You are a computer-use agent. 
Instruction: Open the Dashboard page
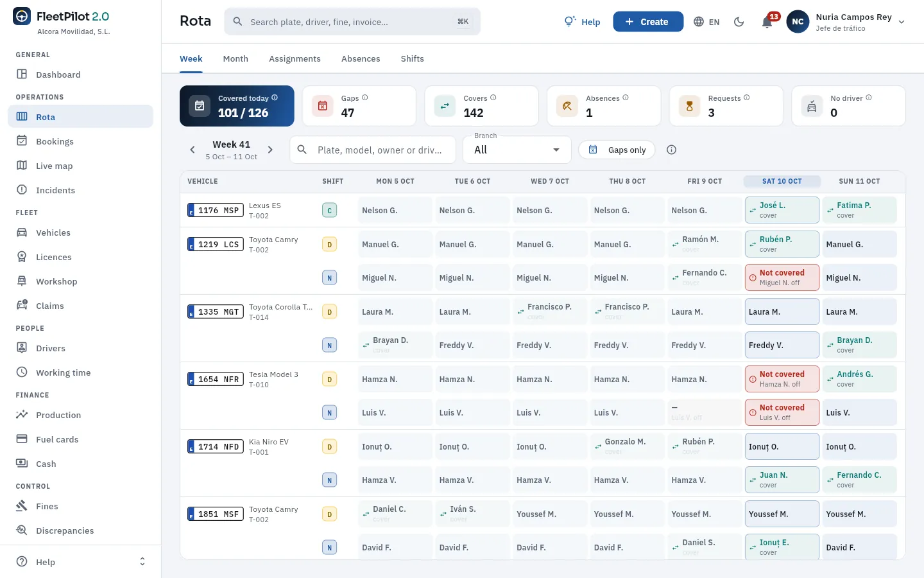(x=80, y=74)
